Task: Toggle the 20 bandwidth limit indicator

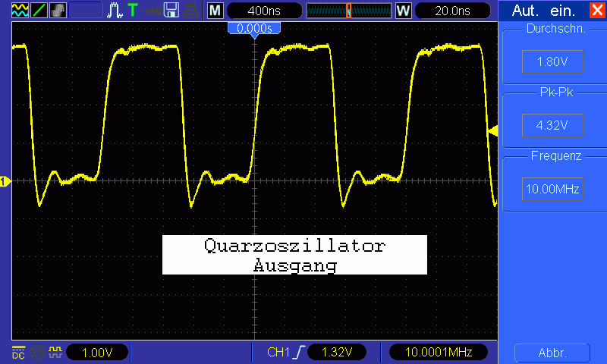Action: (x=37, y=353)
